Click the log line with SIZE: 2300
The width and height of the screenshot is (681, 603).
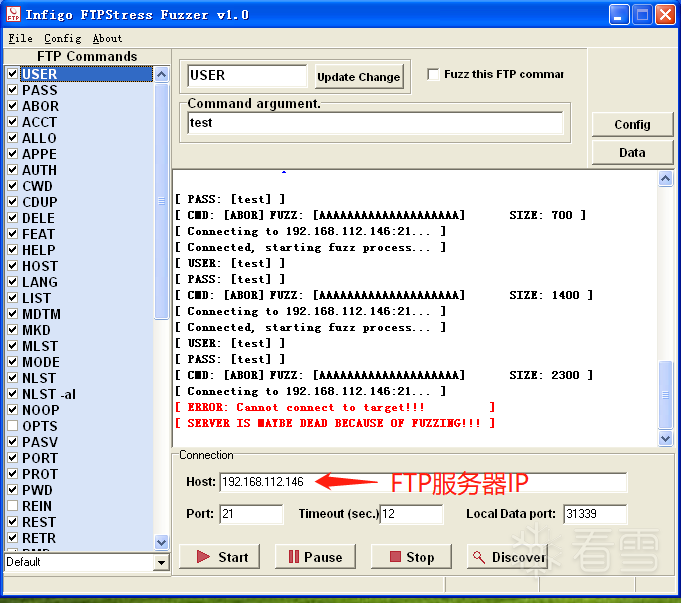(384, 375)
